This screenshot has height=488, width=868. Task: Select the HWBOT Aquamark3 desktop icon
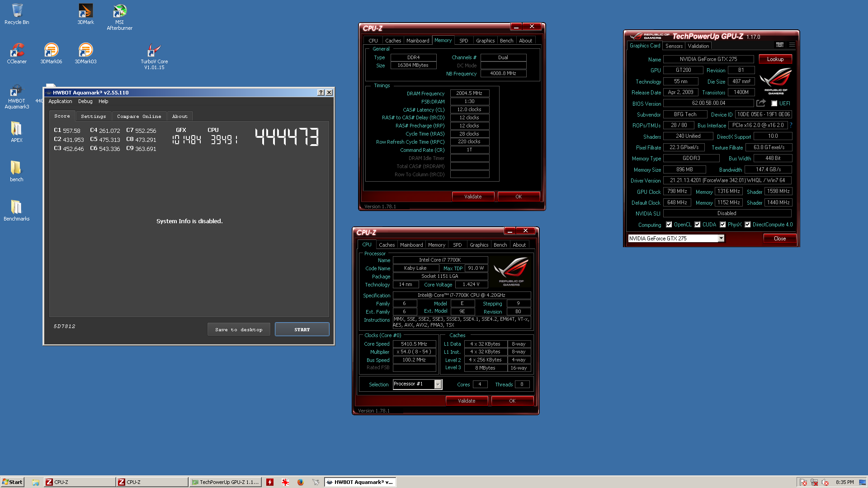(x=17, y=96)
